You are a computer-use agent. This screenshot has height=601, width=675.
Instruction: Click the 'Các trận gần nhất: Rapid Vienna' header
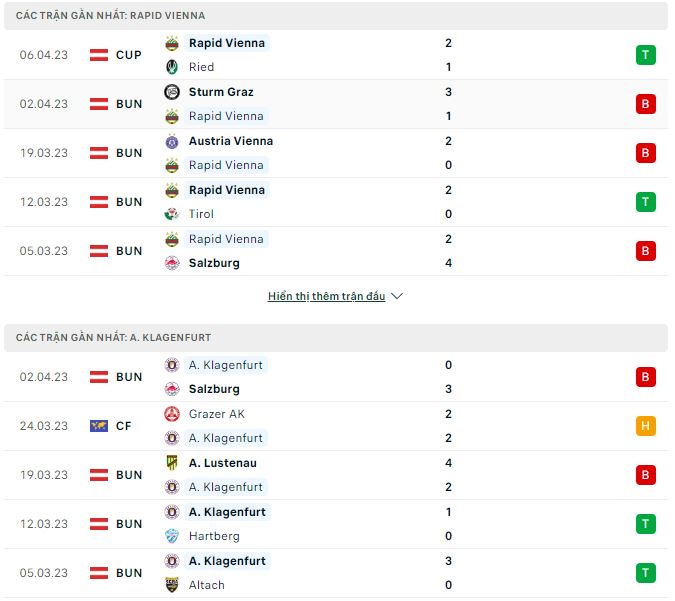tap(111, 16)
